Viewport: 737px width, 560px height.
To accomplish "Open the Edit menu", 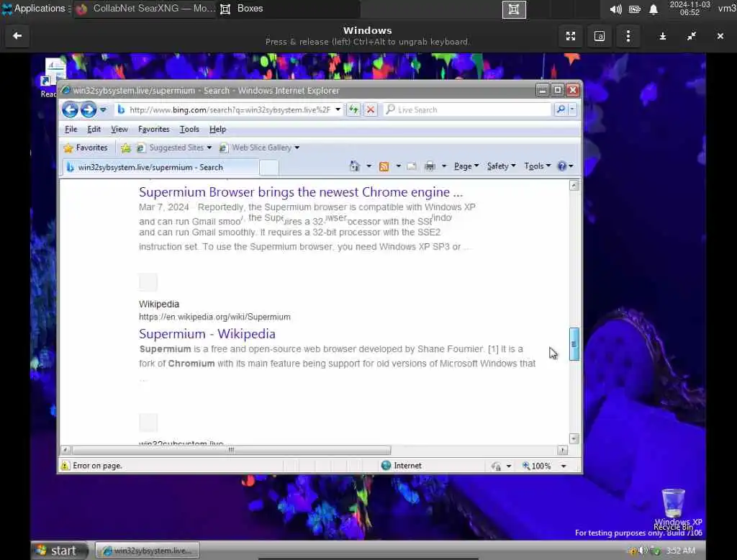I will (94, 130).
